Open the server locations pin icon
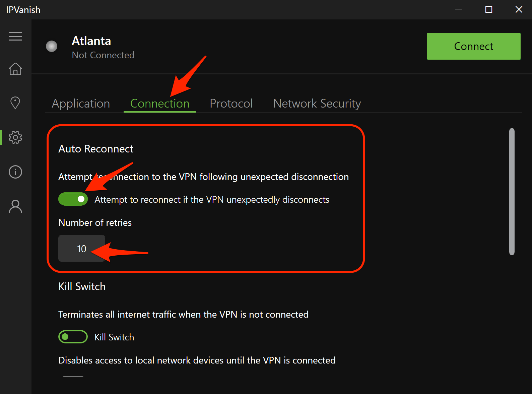Screen dimensions: 532x394 15,103
